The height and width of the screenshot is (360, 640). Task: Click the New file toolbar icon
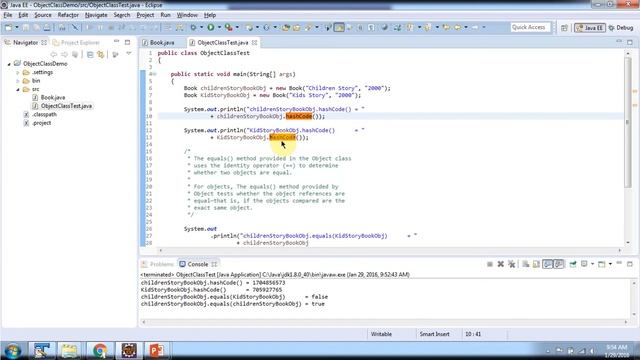pyautogui.click(x=8, y=27)
